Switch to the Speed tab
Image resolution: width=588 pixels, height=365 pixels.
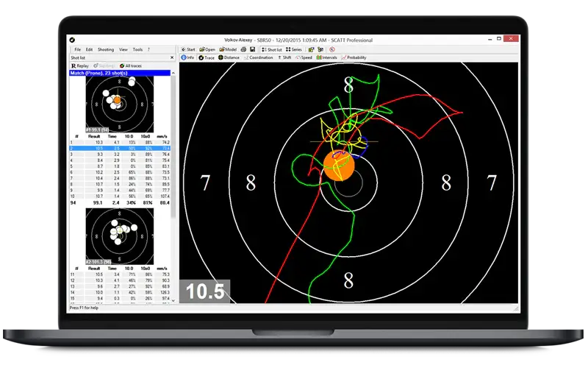click(304, 58)
